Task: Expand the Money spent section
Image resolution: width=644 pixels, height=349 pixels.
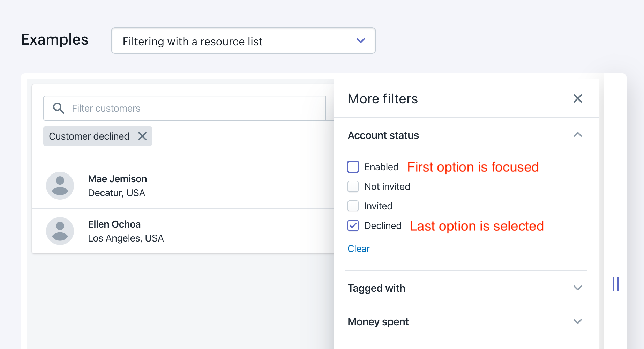Action: click(x=577, y=321)
